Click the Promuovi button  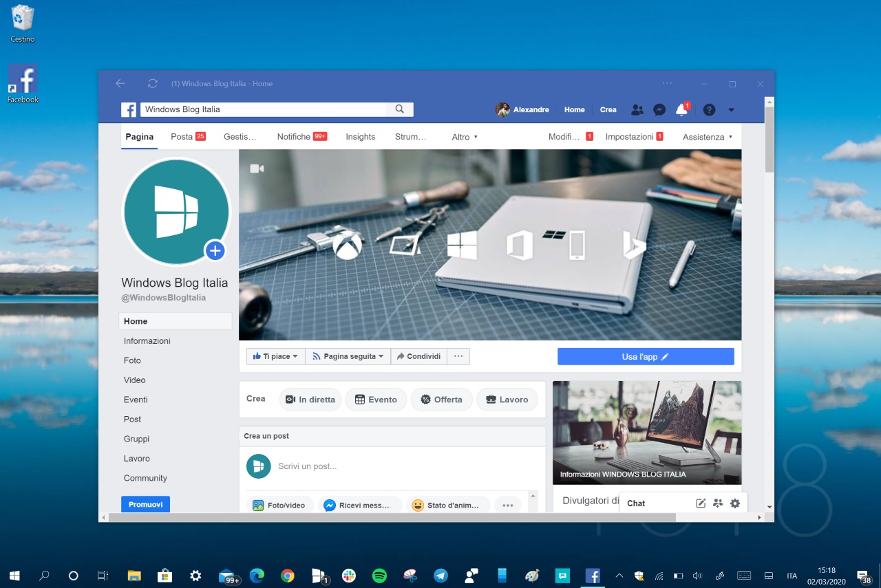pyautogui.click(x=145, y=504)
